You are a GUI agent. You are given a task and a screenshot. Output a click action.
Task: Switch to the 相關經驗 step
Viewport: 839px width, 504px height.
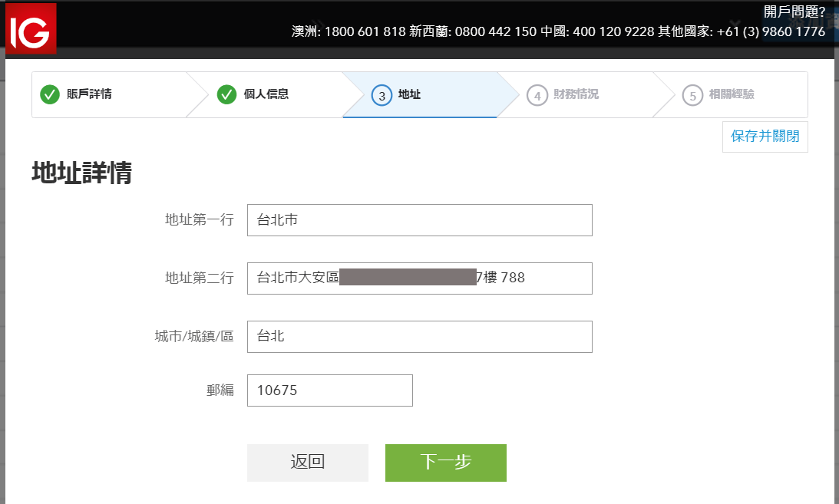tap(733, 94)
